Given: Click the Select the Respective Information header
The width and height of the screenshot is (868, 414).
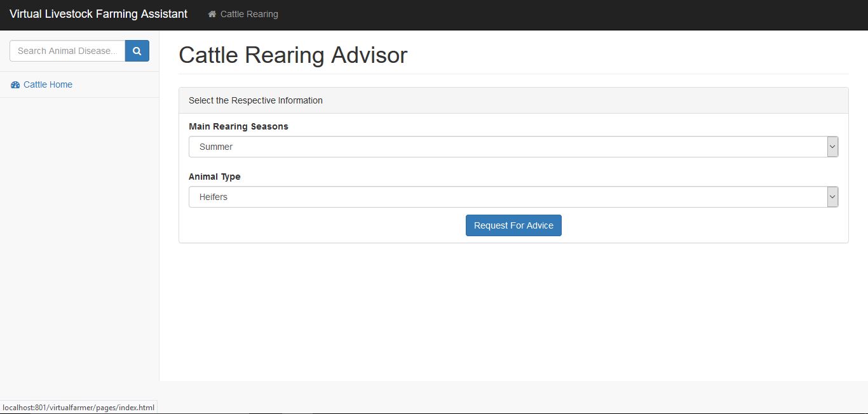Looking at the screenshot, I should click(x=255, y=100).
